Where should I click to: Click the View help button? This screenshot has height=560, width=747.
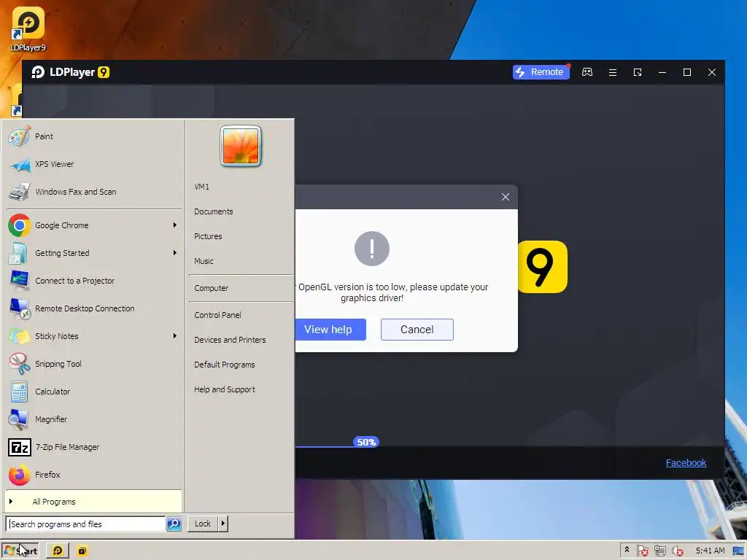[x=330, y=330]
